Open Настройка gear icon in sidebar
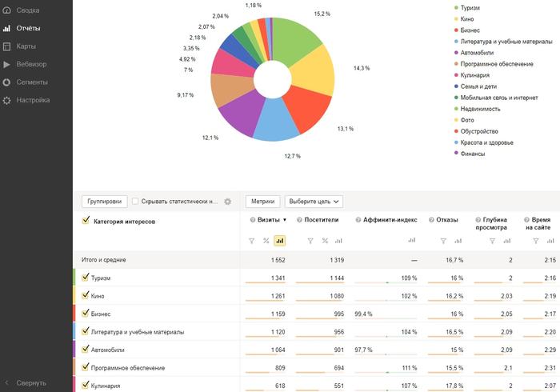560x392 pixels. (6, 100)
